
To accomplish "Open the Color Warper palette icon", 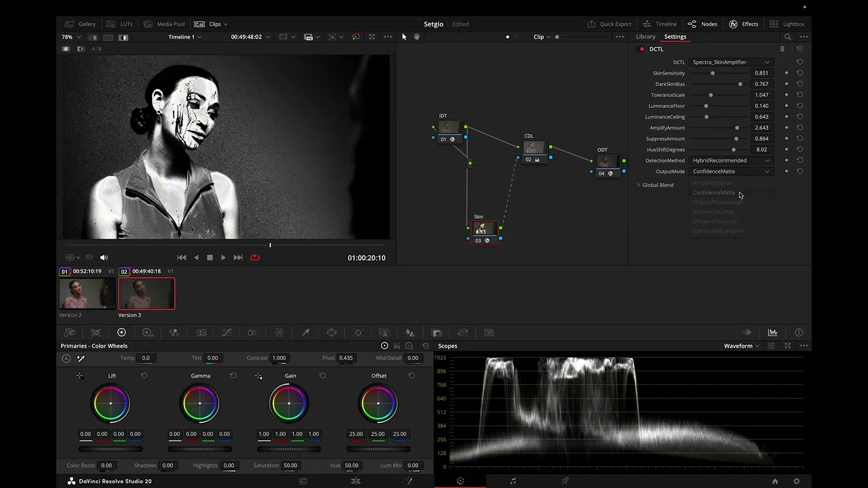I will click(279, 333).
